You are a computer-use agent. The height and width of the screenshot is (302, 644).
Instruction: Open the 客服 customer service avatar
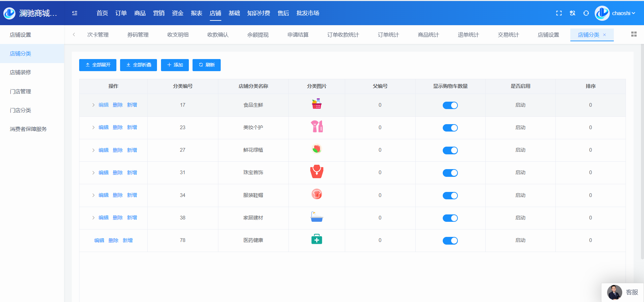(614, 292)
